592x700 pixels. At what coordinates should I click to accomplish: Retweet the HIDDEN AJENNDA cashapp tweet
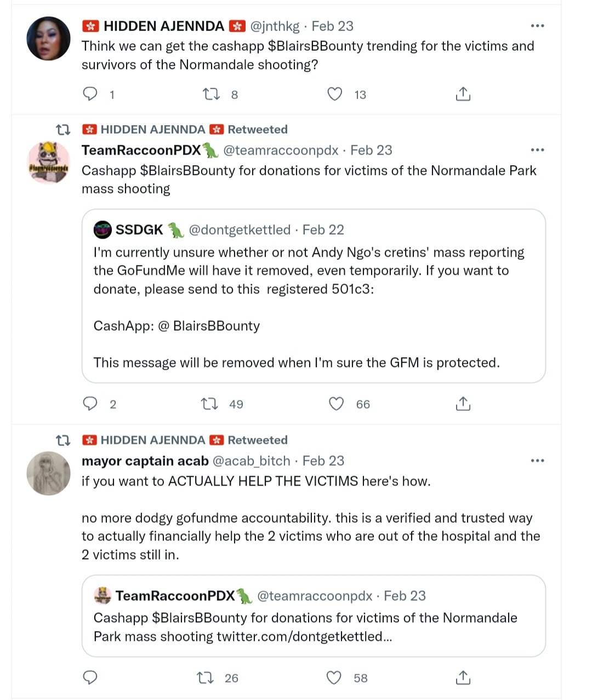212,94
